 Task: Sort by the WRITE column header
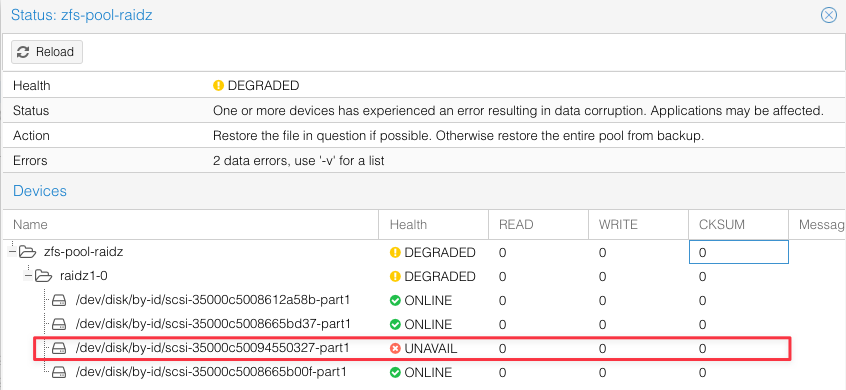[638, 224]
